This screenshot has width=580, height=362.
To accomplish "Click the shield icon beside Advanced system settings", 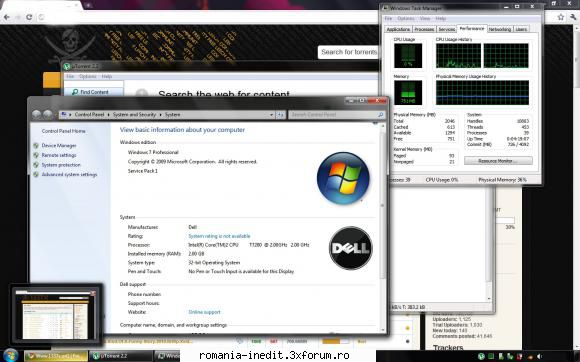I will pyautogui.click(x=36, y=175).
